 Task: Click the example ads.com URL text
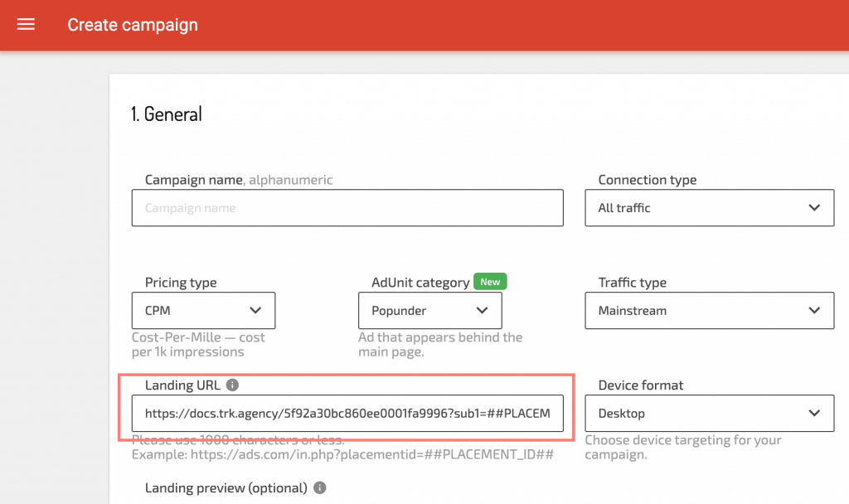[341, 454]
